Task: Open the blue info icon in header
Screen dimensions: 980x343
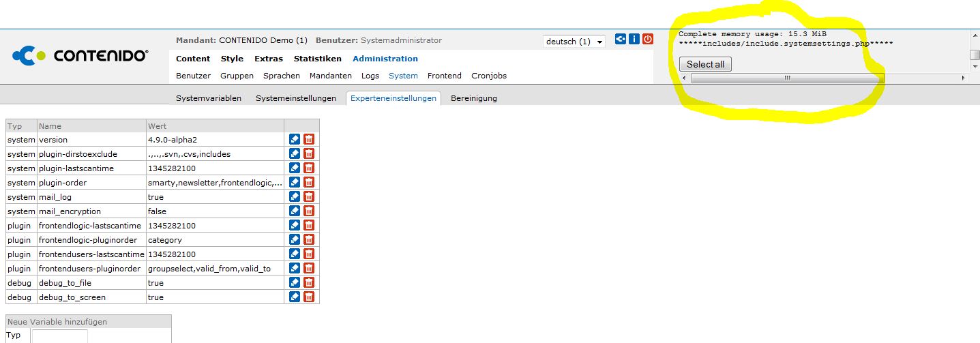Action: click(x=634, y=40)
